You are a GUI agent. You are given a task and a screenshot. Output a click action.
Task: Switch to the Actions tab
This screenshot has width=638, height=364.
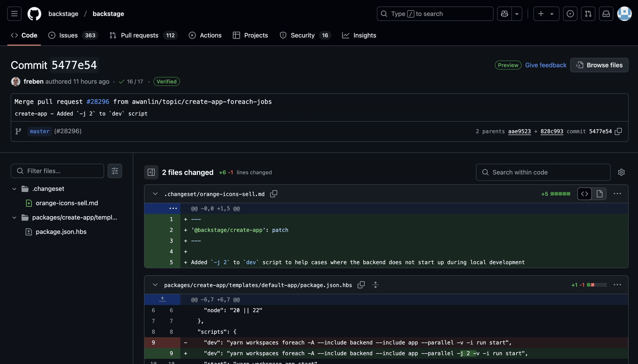coord(205,35)
